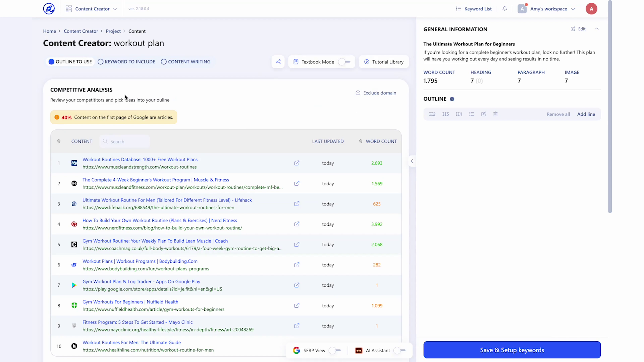Click the trash icon in the Outline toolbar

496,114
